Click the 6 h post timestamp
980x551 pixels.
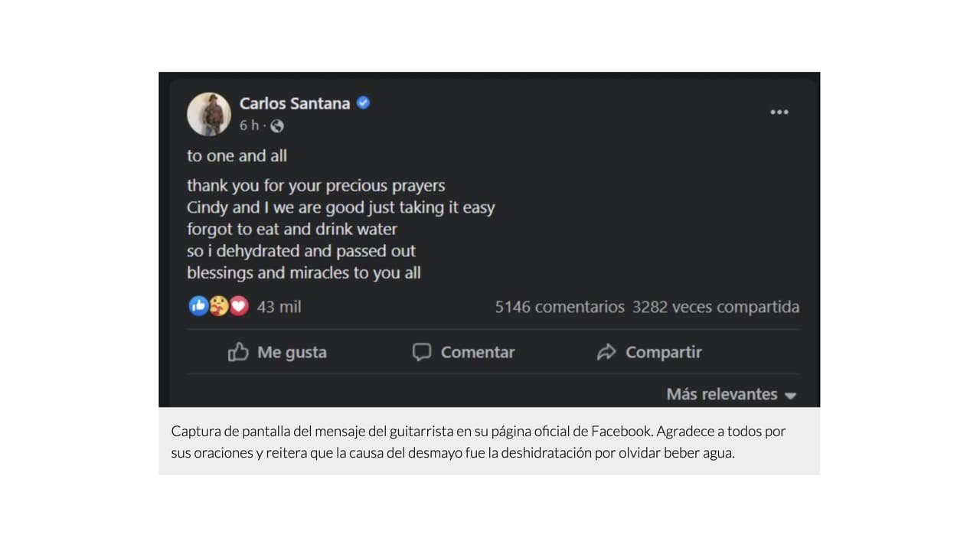(x=248, y=126)
